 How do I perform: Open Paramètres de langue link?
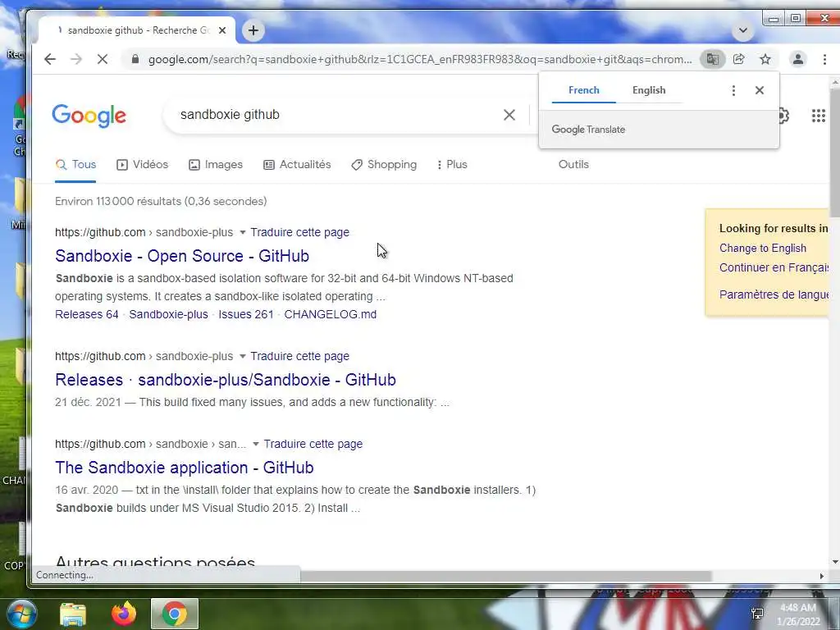774,294
